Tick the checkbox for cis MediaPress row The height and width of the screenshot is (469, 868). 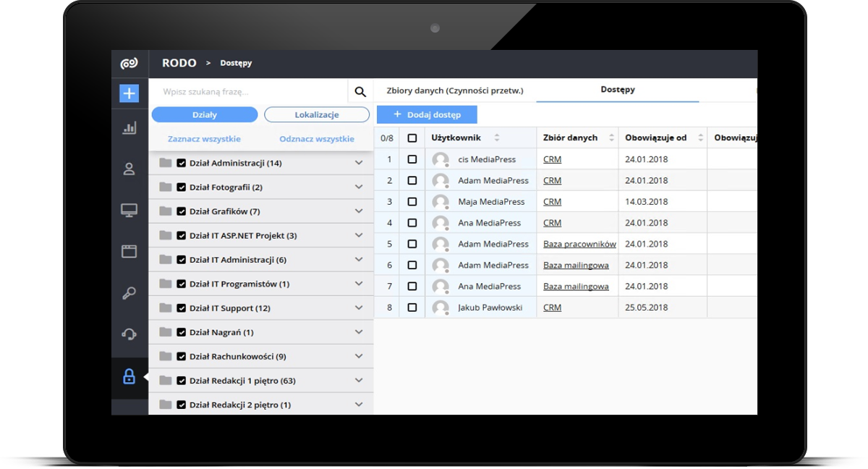click(412, 159)
